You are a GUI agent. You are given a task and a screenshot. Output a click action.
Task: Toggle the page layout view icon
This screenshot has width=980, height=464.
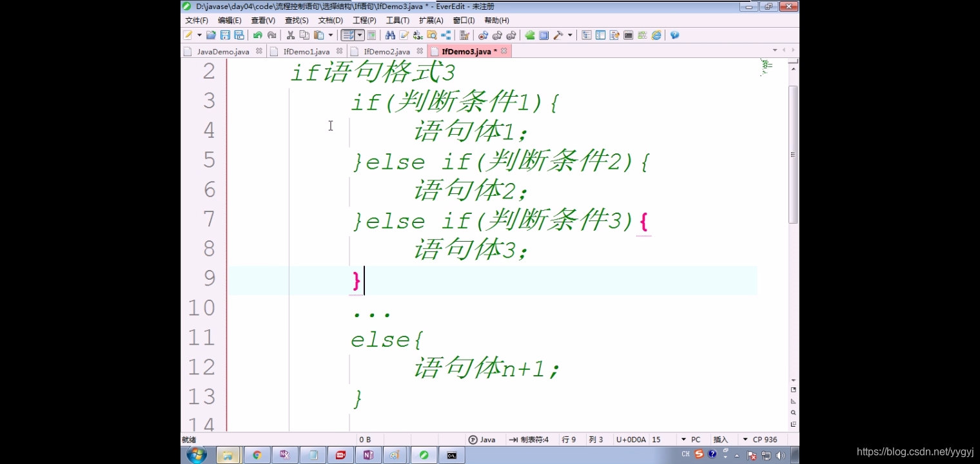(x=371, y=35)
